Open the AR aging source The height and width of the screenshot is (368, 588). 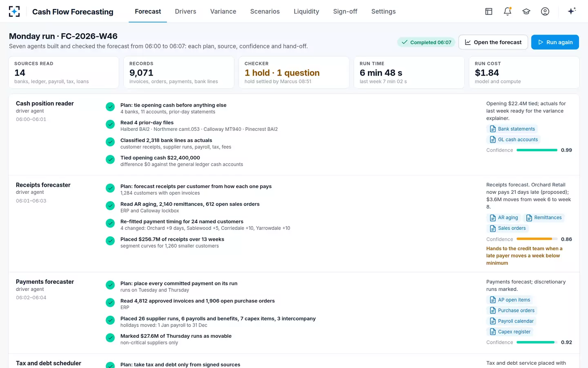pyautogui.click(x=503, y=218)
